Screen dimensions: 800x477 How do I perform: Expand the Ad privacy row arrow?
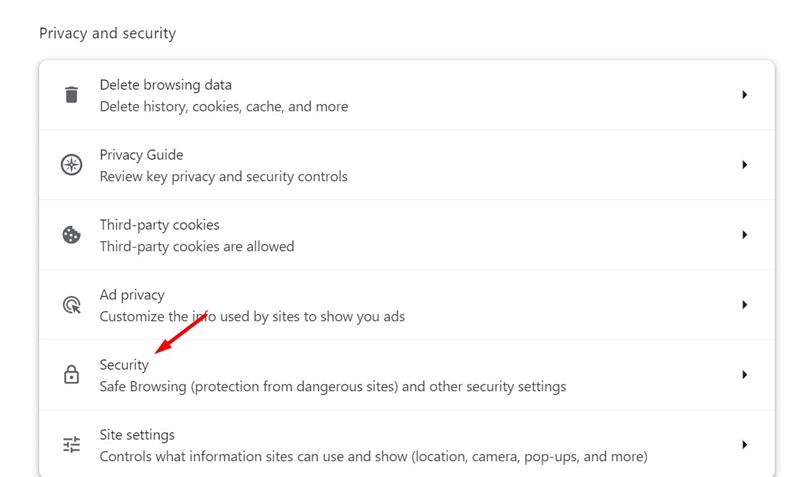click(x=744, y=305)
